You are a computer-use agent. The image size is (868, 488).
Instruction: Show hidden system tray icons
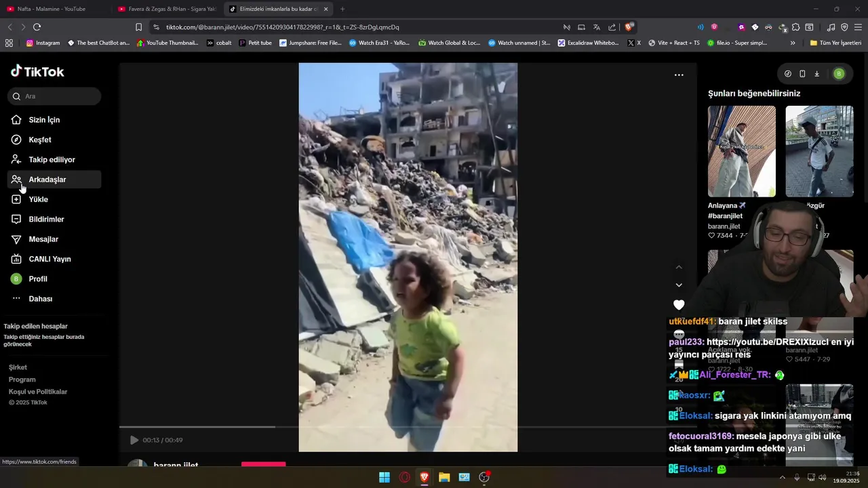[782, 477]
